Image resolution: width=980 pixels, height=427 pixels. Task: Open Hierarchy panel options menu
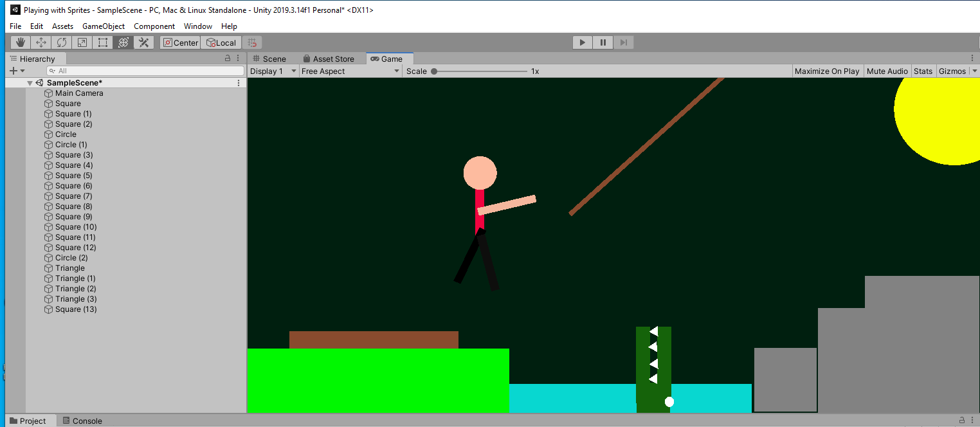click(239, 59)
